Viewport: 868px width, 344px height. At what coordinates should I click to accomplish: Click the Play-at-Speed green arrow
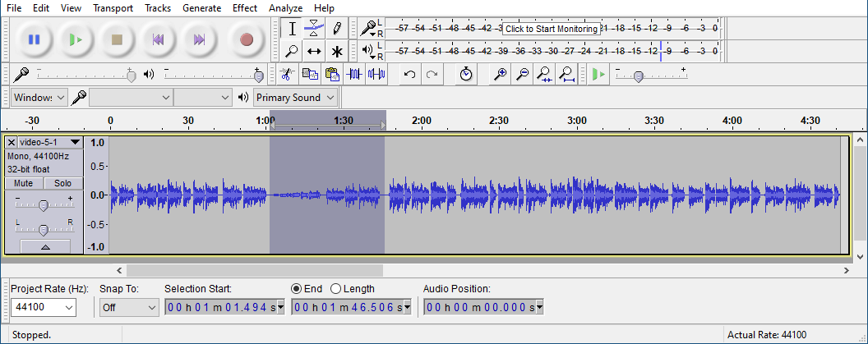tap(598, 74)
